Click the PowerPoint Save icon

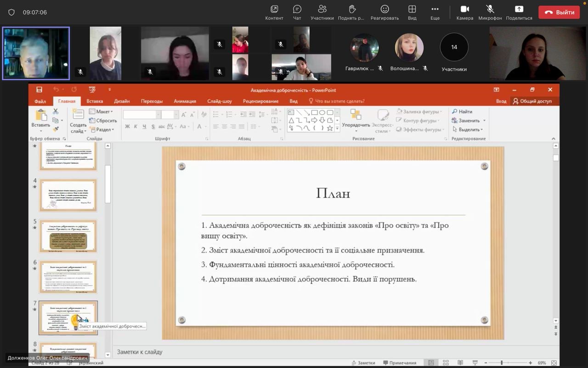tap(39, 90)
